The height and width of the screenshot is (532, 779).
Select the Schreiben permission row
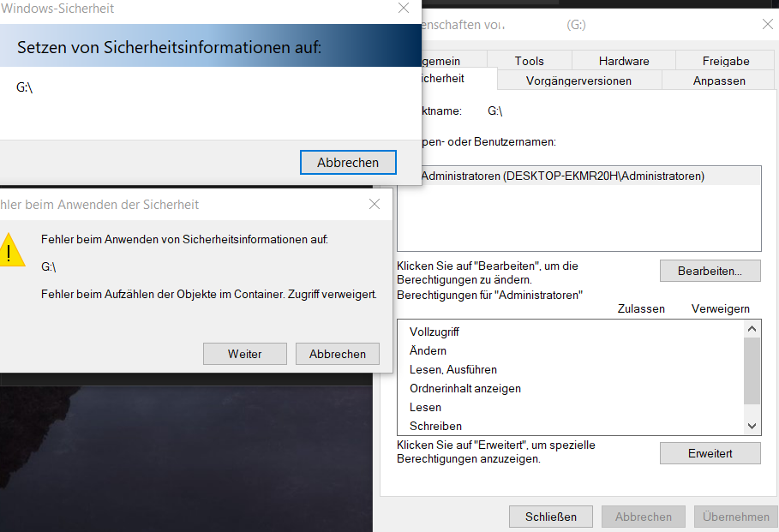coord(571,426)
